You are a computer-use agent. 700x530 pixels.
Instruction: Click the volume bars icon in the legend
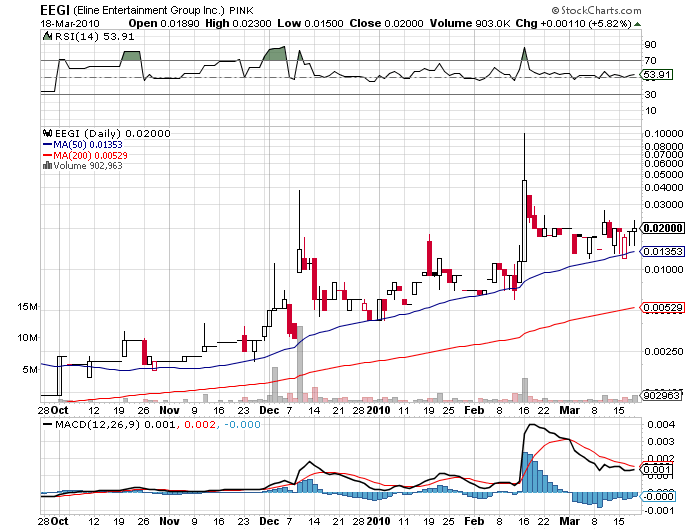[47, 166]
